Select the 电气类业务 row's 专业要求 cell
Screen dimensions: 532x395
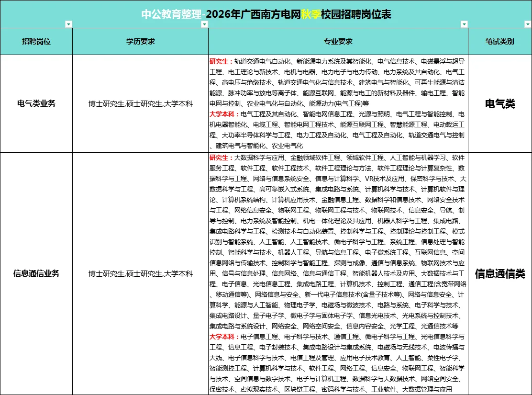[338, 103]
